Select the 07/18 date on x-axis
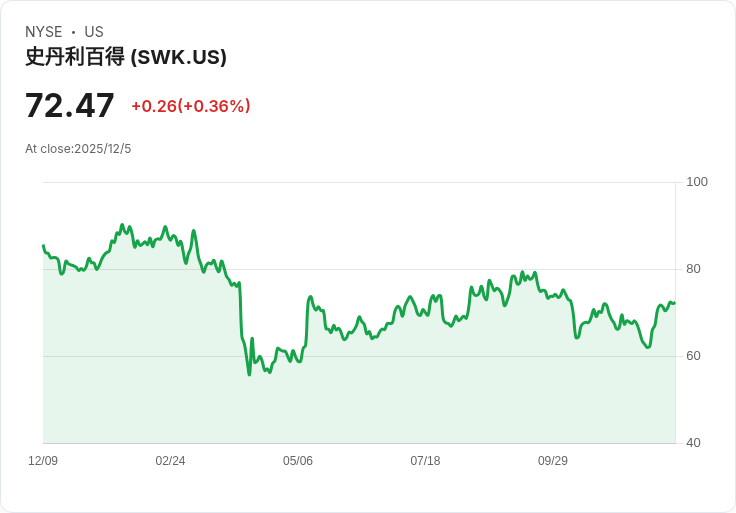Screen dimensions: 736x513 tap(425, 461)
